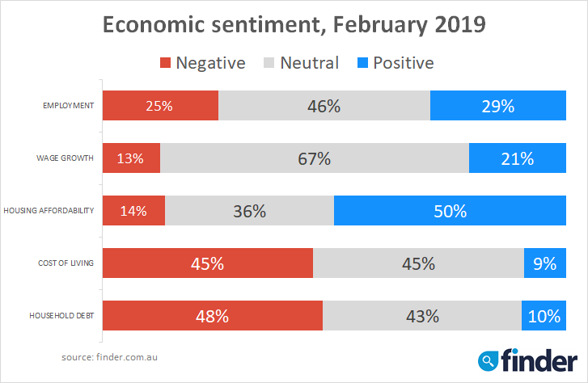588x383 pixels.
Task: Click the Employment positive 29% bar segment
Action: [497, 106]
